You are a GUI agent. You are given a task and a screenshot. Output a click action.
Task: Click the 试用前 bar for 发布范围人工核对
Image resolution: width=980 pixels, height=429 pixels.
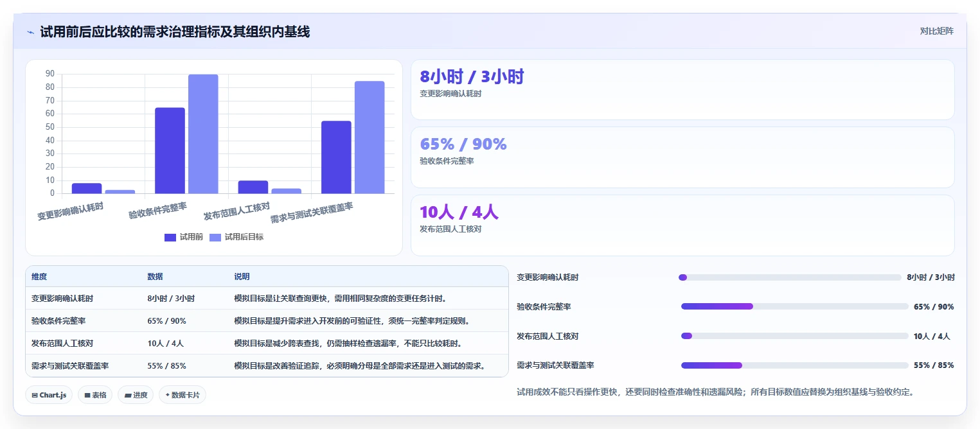pyautogui.click(x=253, y=187)
